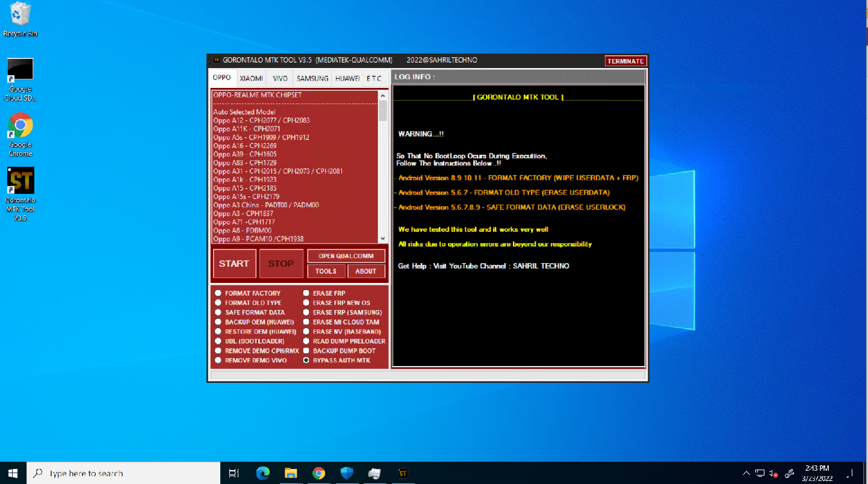Viewport: 868px width, 484px height.
Task: Select RESTORE OEM (HUAWEI) radio option
Action: 255,332
